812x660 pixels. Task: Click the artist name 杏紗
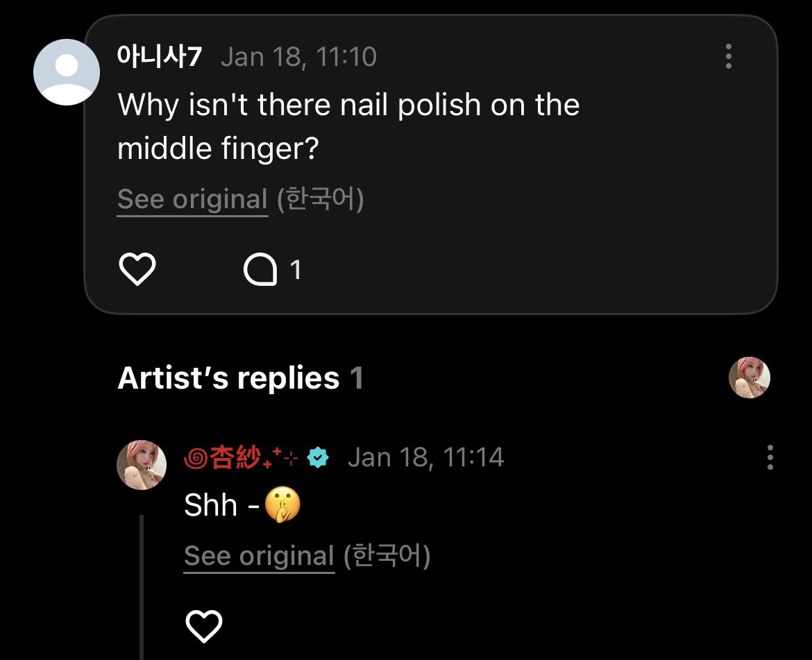[236, 458]
